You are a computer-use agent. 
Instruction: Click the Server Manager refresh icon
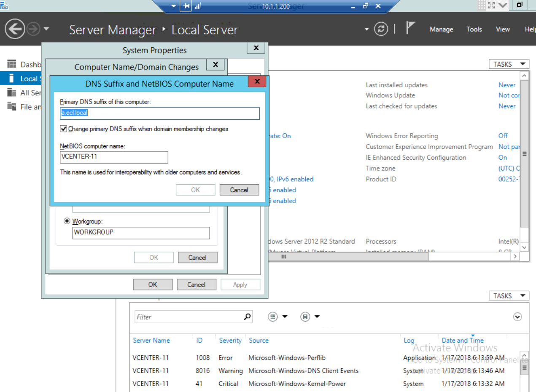coord(381,29)
